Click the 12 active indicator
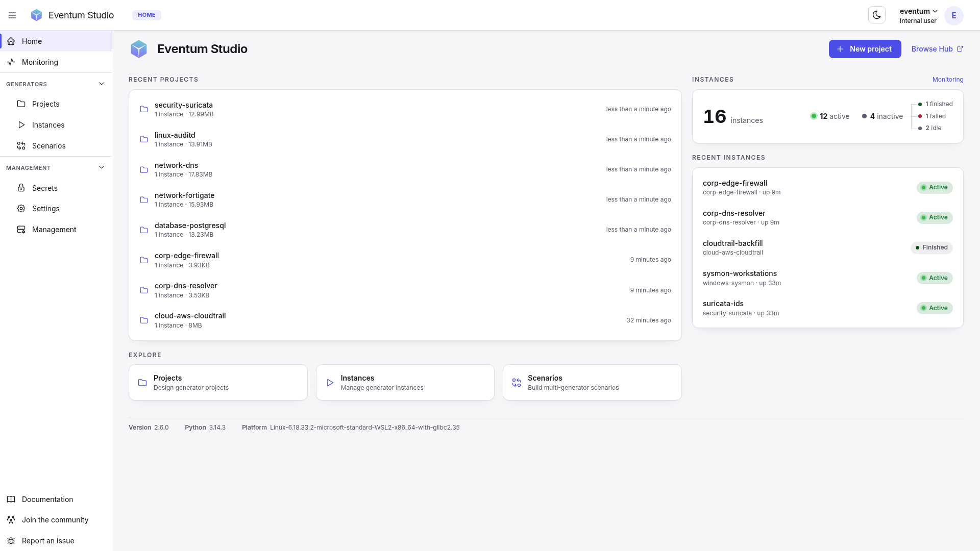Screen dimensions: 980x551 pos(830,116)
